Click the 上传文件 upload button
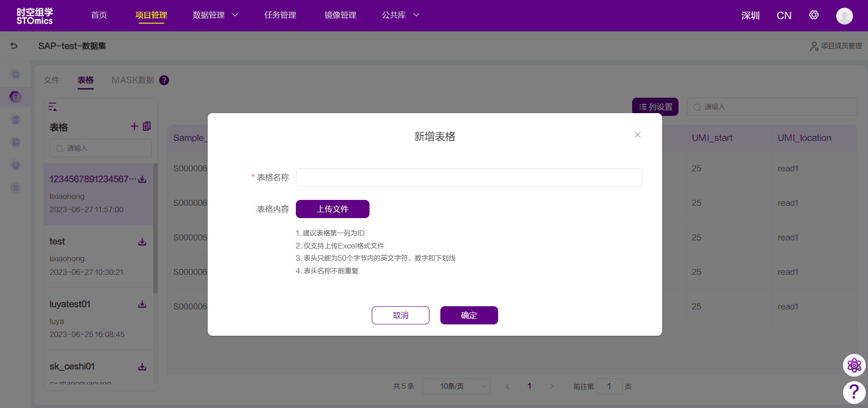The height and width of the screenshot is (408, 868). coord(332,209)
